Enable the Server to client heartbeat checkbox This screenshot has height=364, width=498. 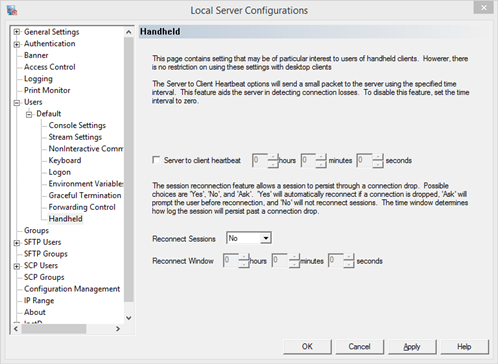(156, 160)
